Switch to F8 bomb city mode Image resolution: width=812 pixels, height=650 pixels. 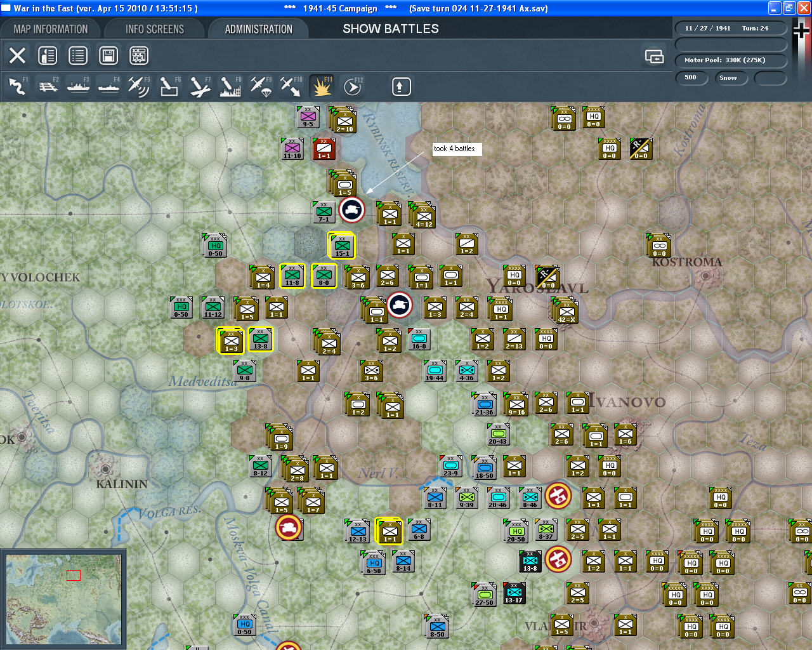point(230,86)
